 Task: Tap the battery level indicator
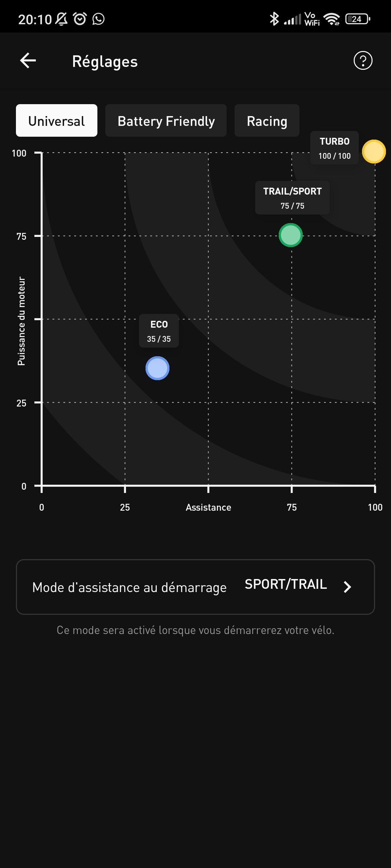click(x=358, y=19)
